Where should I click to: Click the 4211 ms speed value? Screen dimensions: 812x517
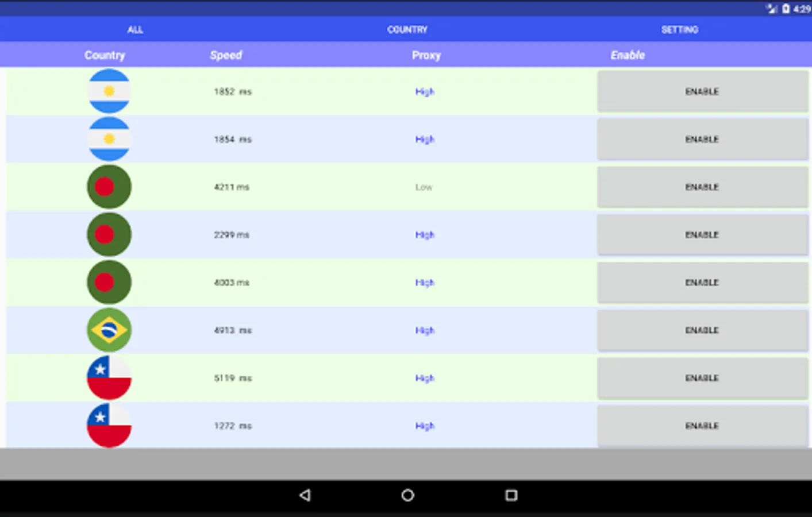click(x=232, y=187)
